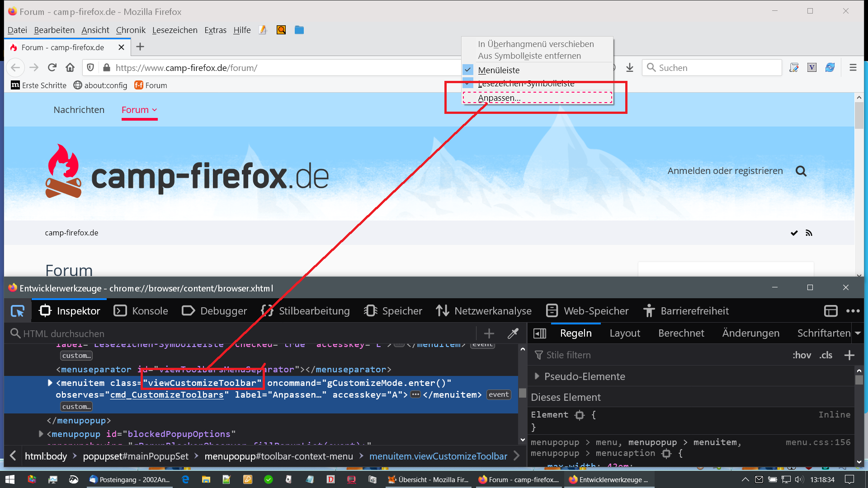Viewport: 868px width, 488px height.
Task: Open the Firefox hamburger menu
Action: coord(853,67)
